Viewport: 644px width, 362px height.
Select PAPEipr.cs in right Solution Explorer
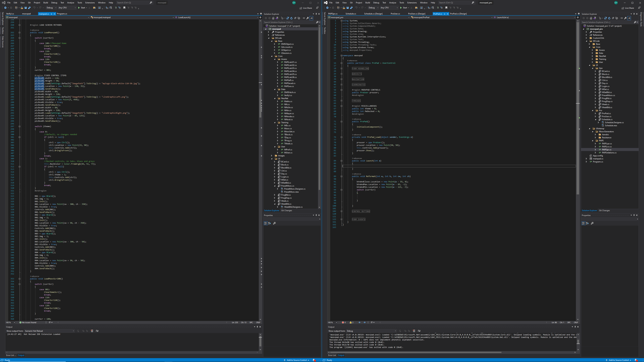click(606, 150)
